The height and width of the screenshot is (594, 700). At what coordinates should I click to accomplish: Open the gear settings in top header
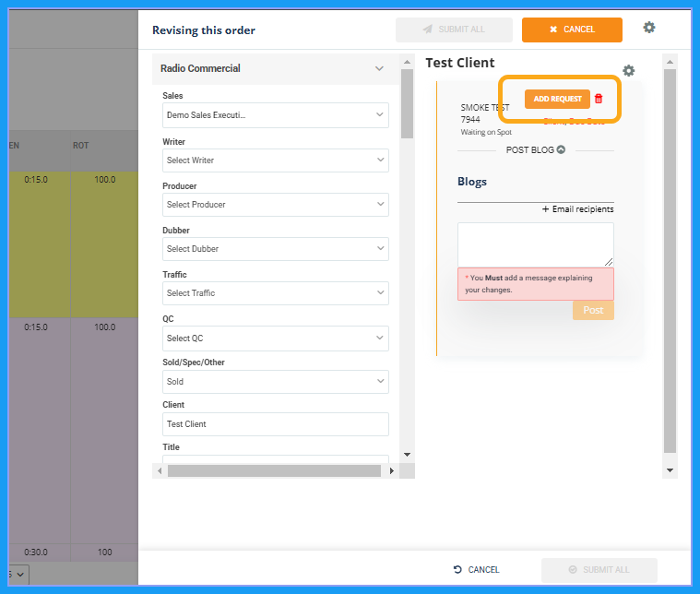[x=649, y=28]
